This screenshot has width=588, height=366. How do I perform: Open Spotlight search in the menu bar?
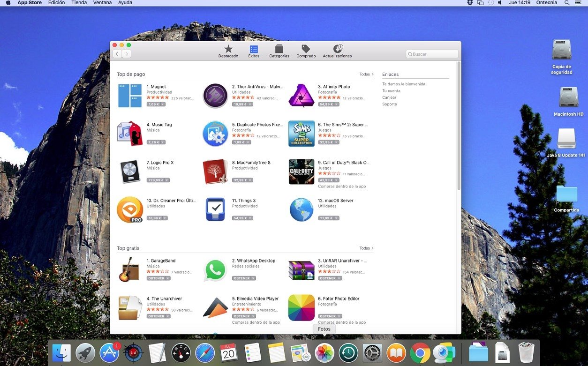click(567, 3)
